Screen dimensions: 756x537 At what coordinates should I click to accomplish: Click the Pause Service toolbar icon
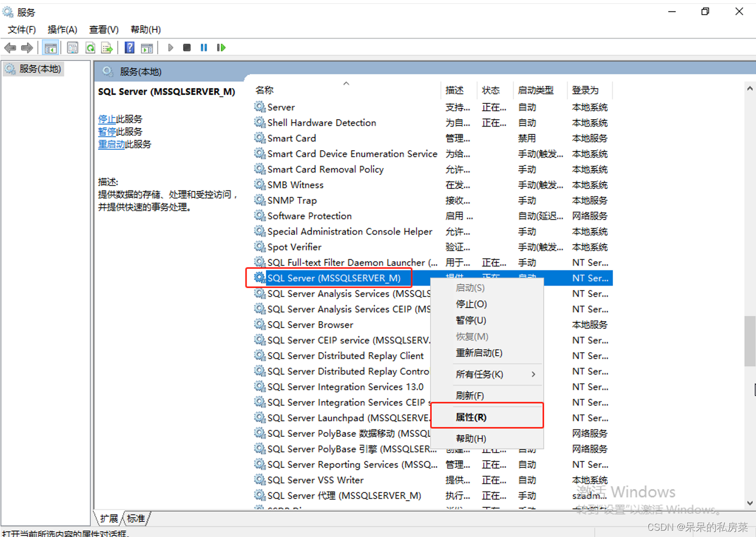pos(204,48)
